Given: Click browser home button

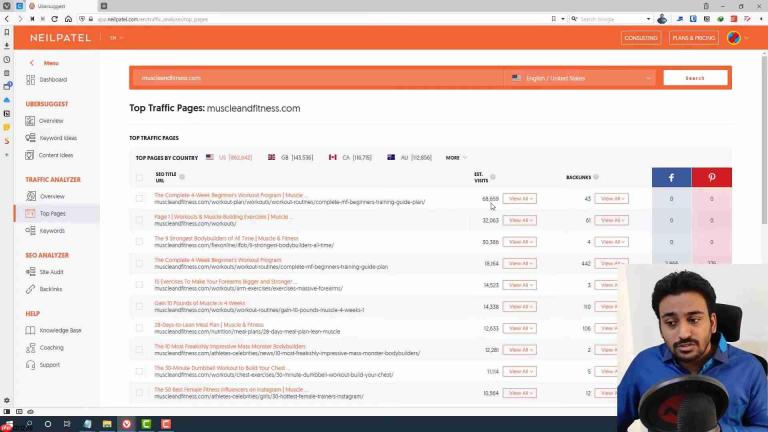Looking at the screenshot, I should coord(68,19).
